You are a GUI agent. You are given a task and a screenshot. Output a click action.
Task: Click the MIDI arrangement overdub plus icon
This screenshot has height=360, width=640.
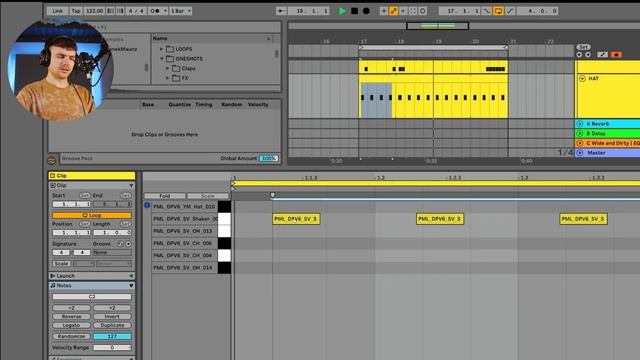383,11
